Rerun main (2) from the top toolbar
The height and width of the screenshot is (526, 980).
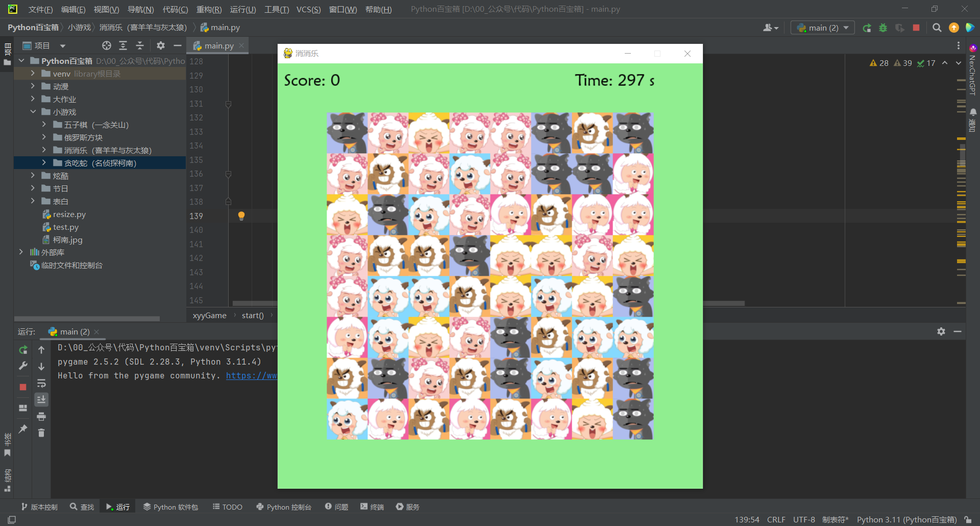tap(867, 28)
